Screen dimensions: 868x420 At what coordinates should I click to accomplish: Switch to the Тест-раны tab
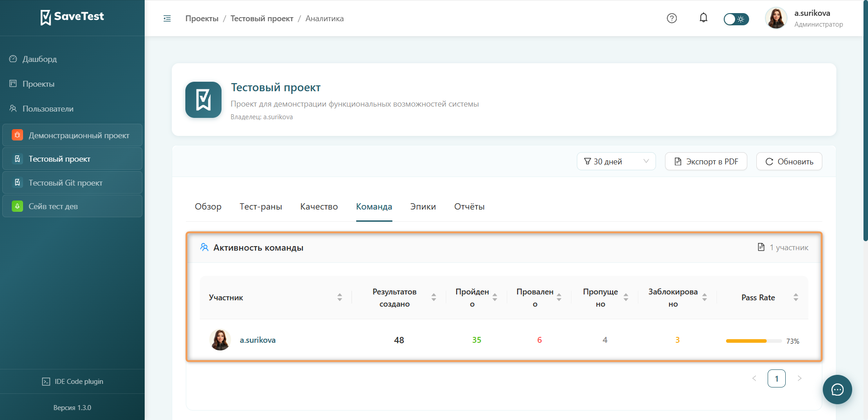click(261, 206)
